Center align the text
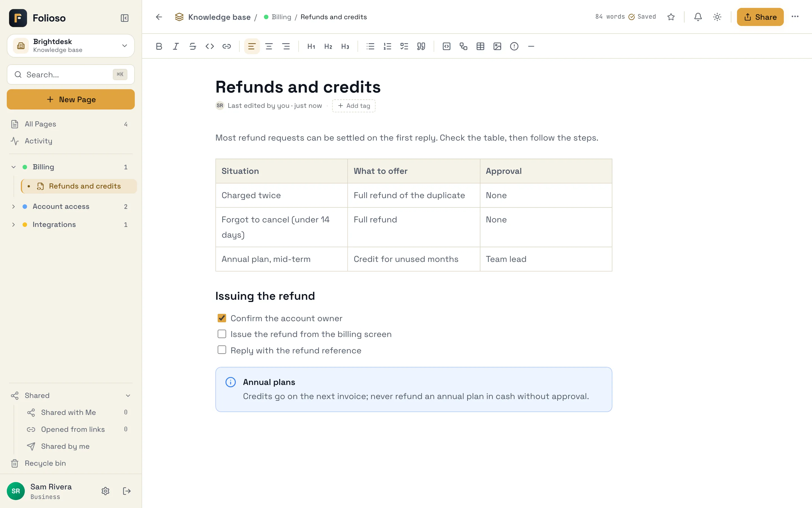 point(269,46)
